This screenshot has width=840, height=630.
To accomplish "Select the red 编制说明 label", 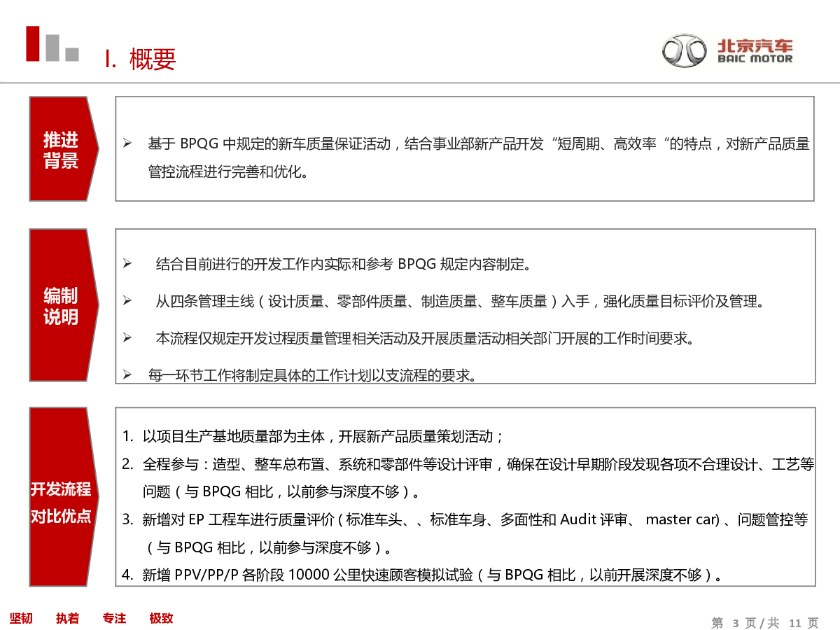I will click(x=61, y=305).
